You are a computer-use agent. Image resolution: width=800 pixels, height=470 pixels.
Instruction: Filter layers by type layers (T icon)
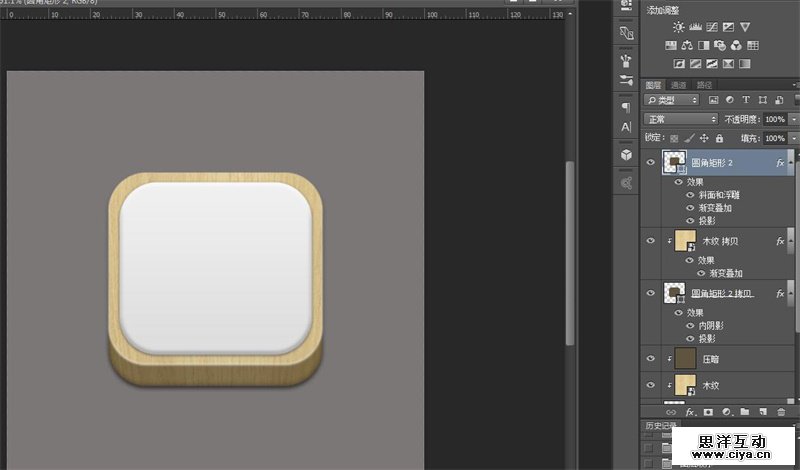coord(746,100)
